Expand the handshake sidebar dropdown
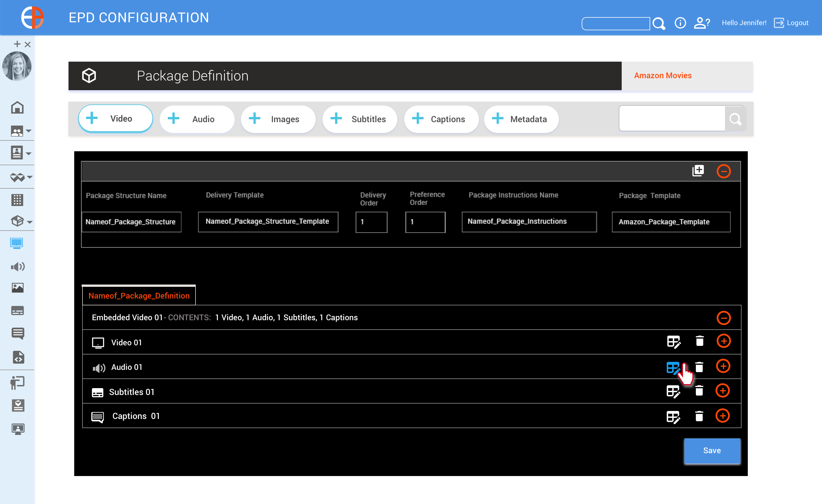 [29, 177]
